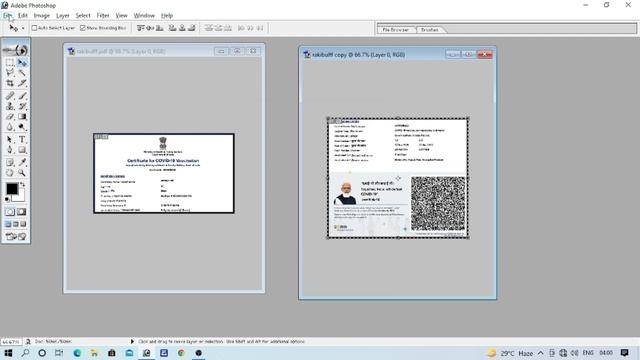Select the Move tool in the toolbox
Image resolution: width=640 pixels, height=360 pixels.
(22, 62)
